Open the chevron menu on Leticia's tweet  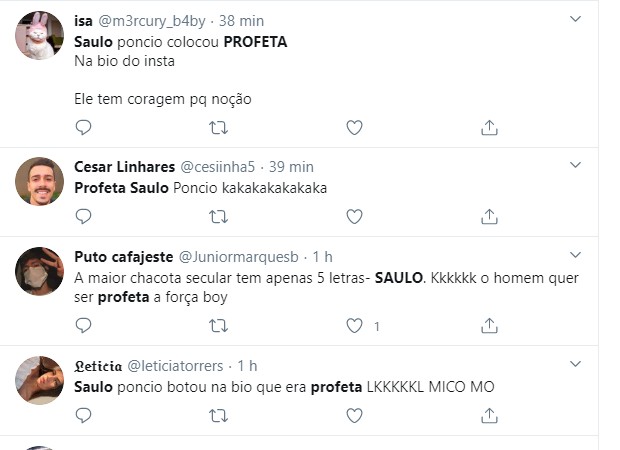pos(575,364)
